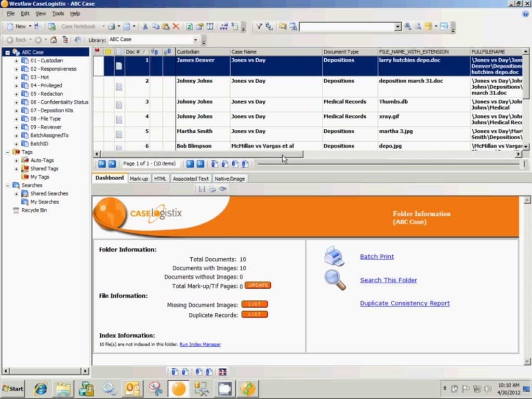The image size is (532, 399).
Task: Open the Tools menu
Action: (58, 14)
